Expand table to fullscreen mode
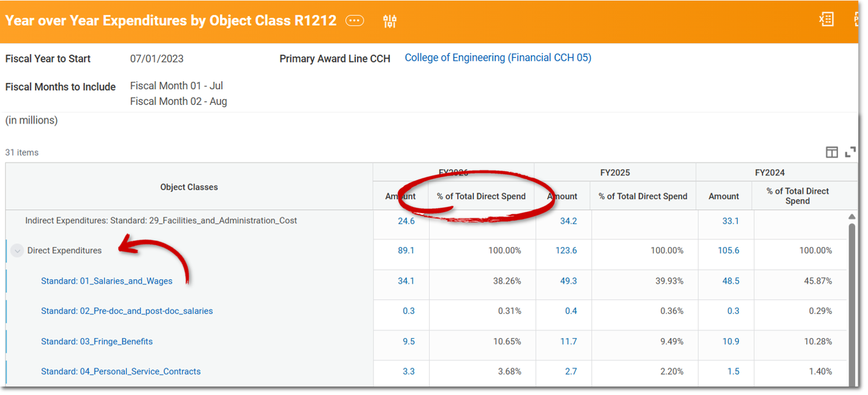Viewport: 868px width, 395px height. click(850, 152)
